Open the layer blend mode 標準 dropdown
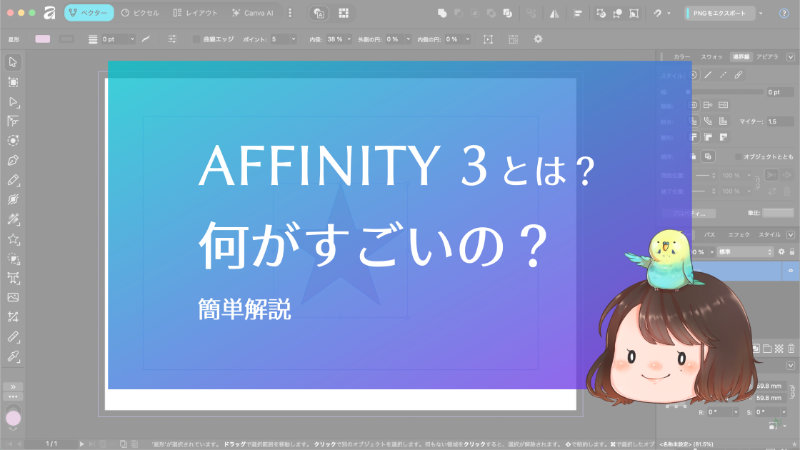Screen dimensions: 800x450 (745, 252)
